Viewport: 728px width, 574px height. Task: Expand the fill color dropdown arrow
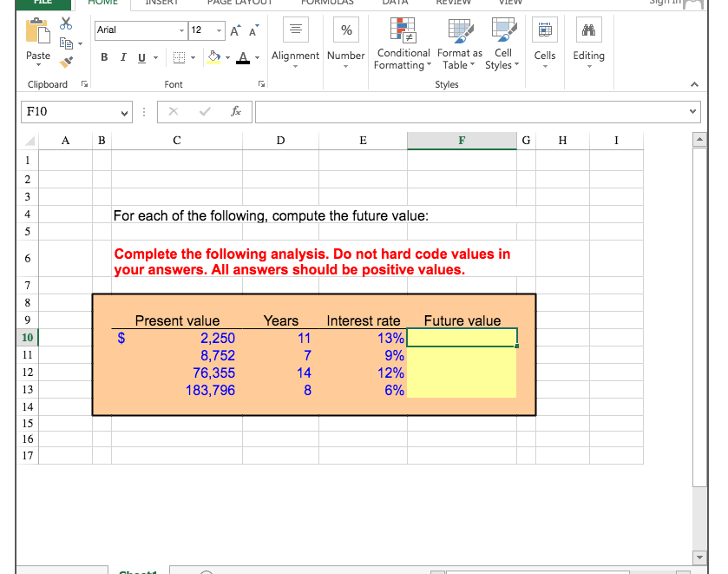(228, 56)
